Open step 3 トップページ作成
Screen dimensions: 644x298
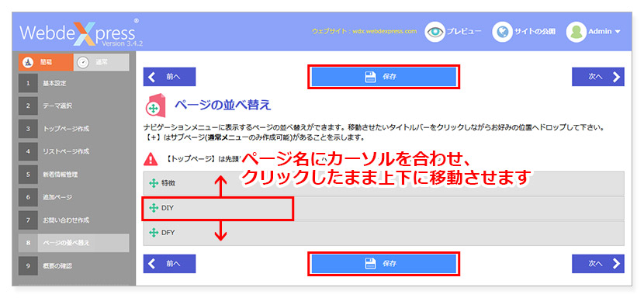[x=74, y=129]
